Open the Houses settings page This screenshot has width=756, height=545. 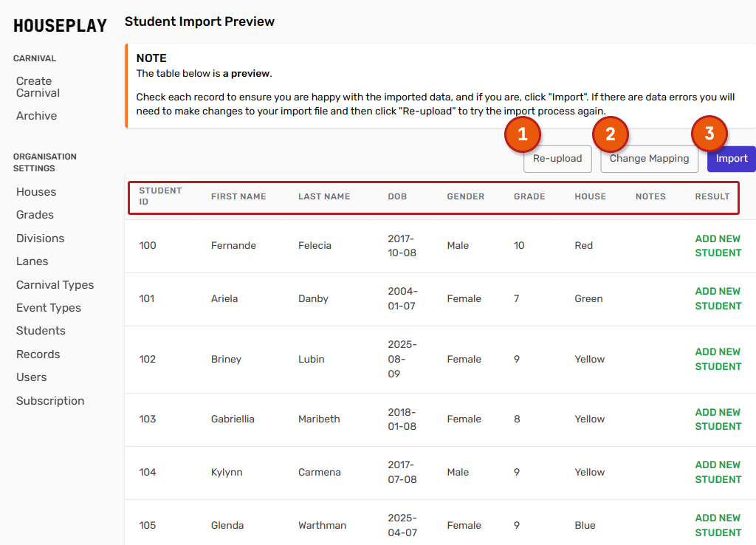click(36, 192)
